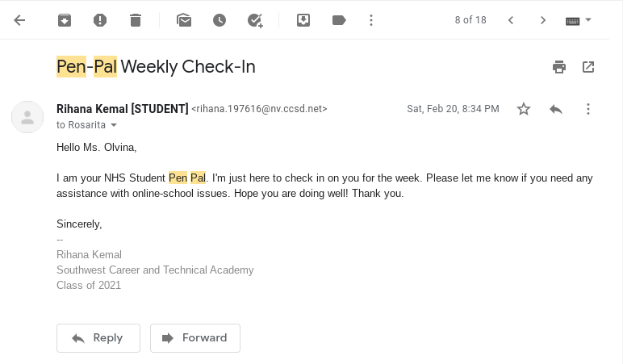Show recipient details next to 'to Rosarita'
623x364 pixels.
click(x=114, y=125)
